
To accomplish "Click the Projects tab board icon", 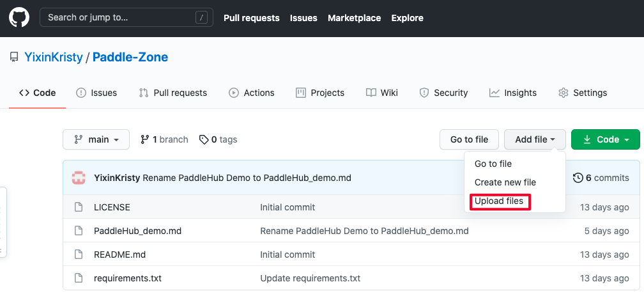I will (x=301, y=93).
